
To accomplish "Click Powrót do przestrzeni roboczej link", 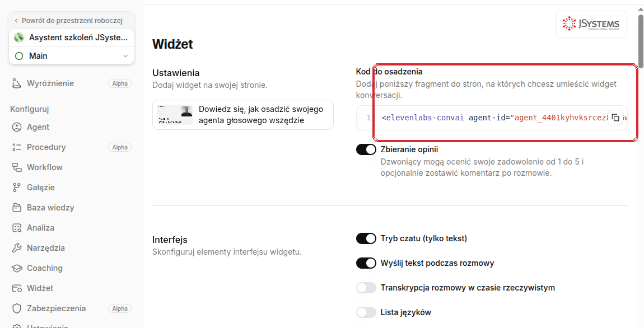I will click(x=68, y=21).
